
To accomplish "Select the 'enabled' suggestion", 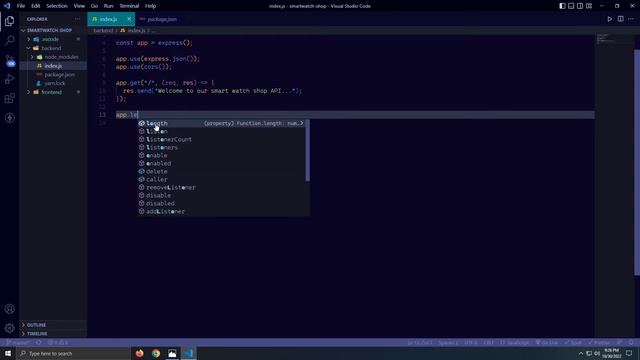I will click(222, 163).
